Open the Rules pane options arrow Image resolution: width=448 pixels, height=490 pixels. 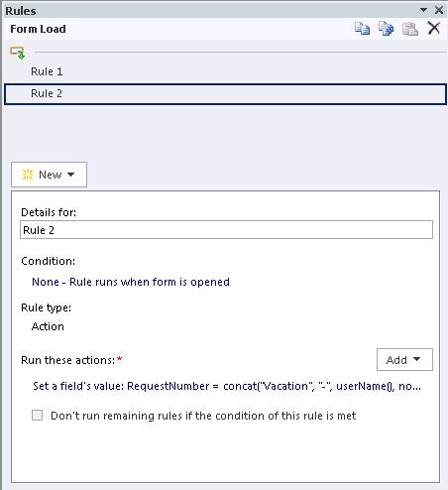click(423, 10)
